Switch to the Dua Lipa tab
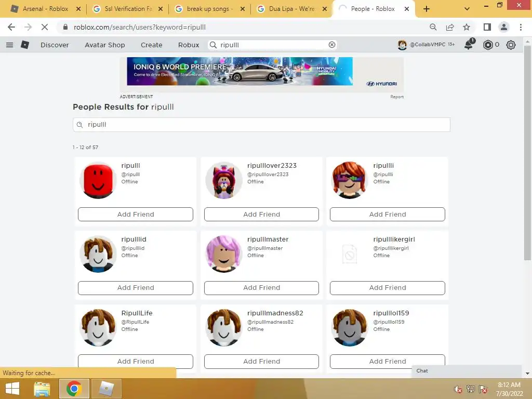The width and height of the screenshot is (532, 399). click(x=288, y=9)
